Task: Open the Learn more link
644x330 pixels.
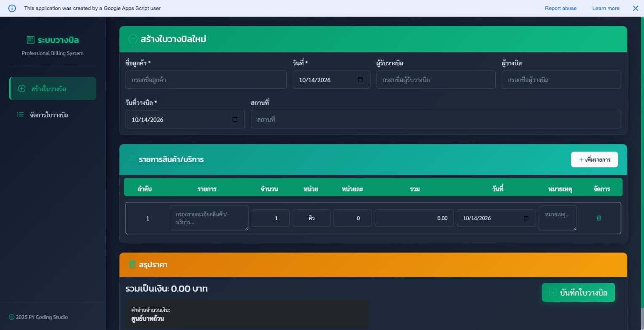Action: [606, 8]
